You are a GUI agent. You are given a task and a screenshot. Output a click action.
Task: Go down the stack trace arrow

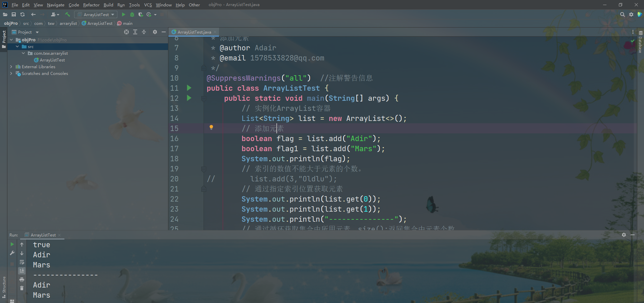click(22, 253)
